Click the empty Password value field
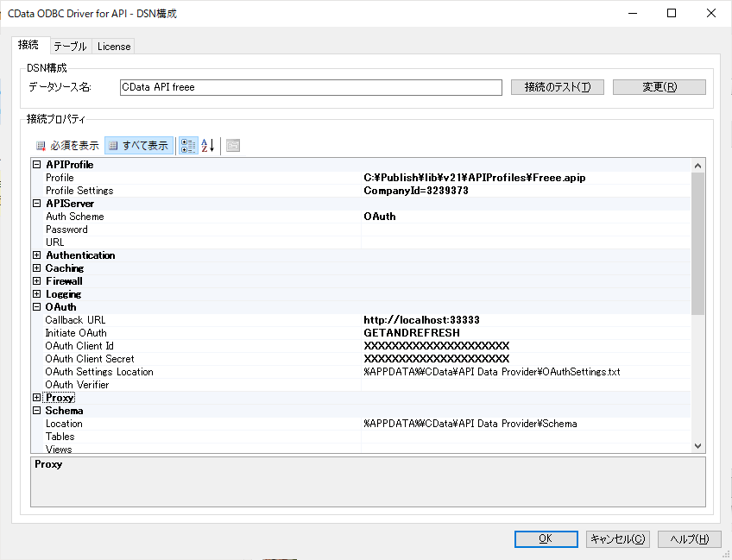This screenshot has width=732, height=560. [x=526, y=230]
